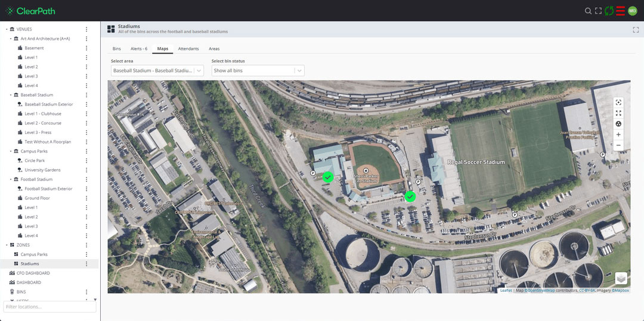
Task: Open options menu for Campus Parks venue
Action: (86, 151)
